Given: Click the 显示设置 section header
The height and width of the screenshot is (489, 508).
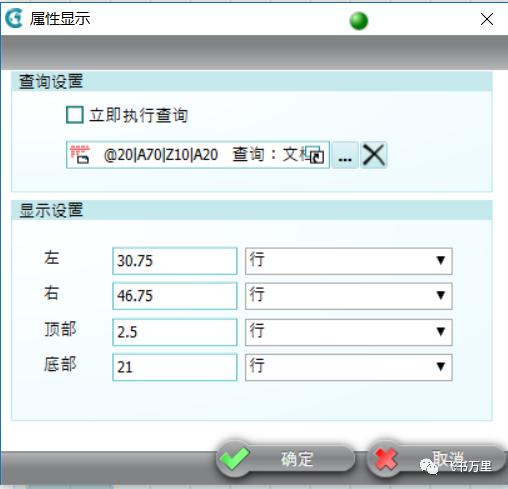Looking at the screenshot, I should click(252, 210).
